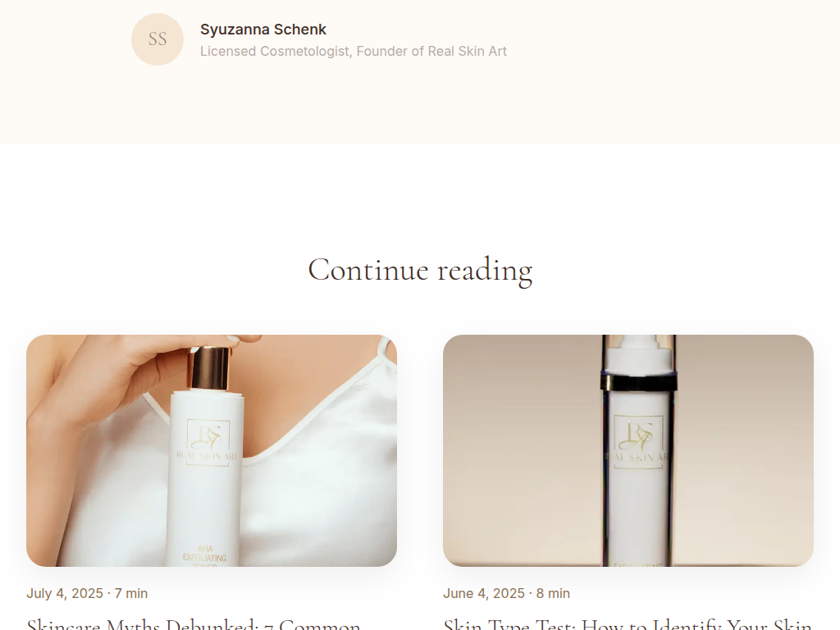
Task: Click the gold cap on toner bottle
Action: tap(209, 368)
